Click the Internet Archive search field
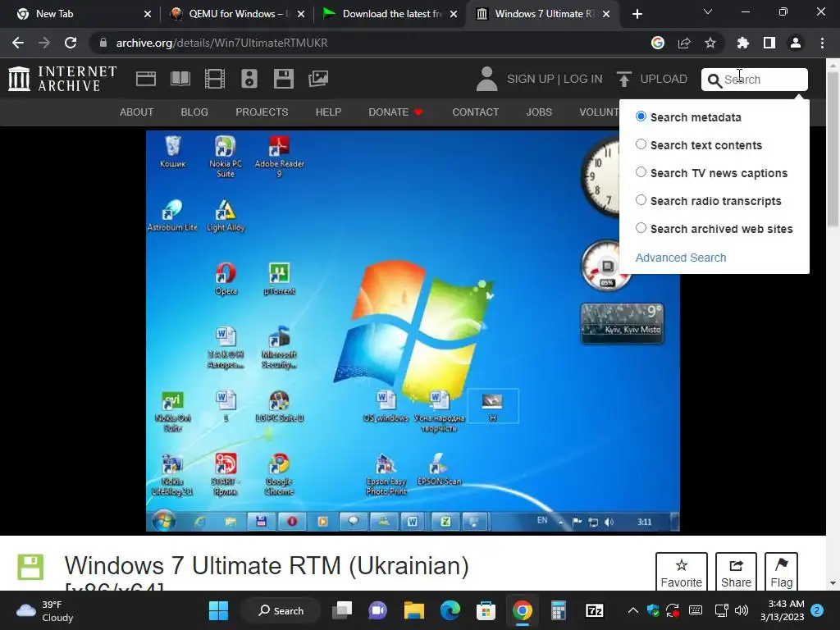 coord(755,80)
